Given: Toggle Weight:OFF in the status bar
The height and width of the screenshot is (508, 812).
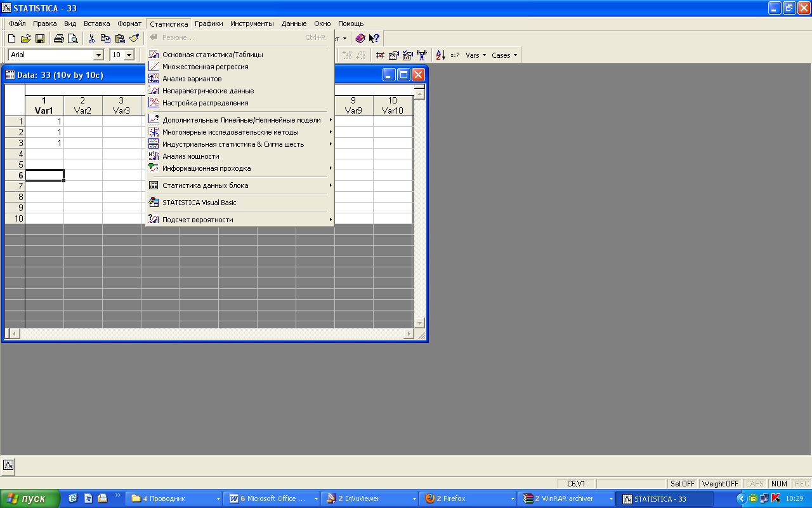Looking at the screenshot, I should point(720,484).
